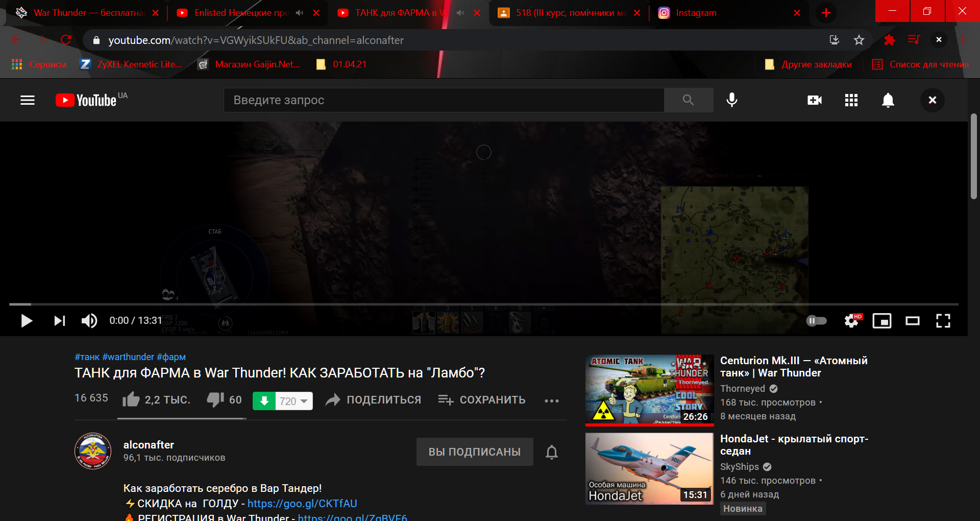Mute the video volume speaker

pyautogui.click(x=89, y=321)
